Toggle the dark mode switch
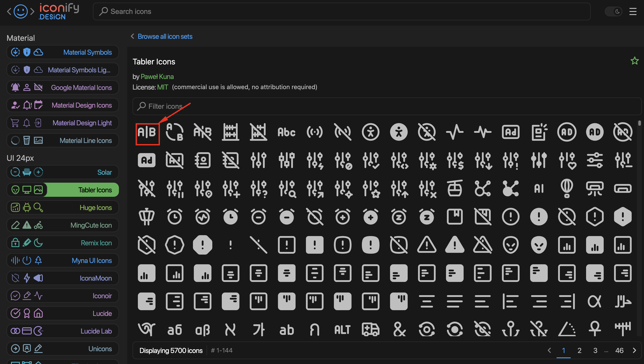 coord(613,11)
